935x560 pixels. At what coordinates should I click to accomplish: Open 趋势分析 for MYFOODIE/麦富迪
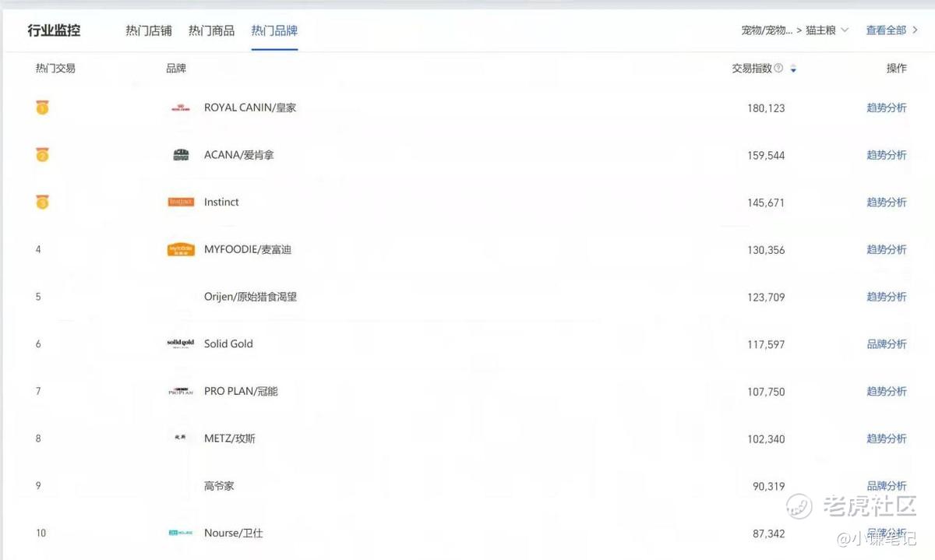(887, 250)
